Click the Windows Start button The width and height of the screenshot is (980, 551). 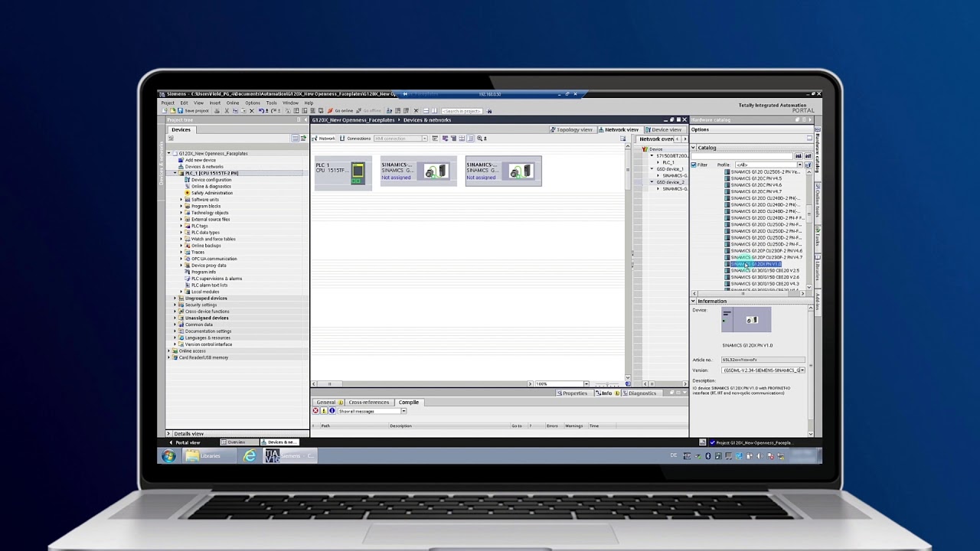pos(168,456)
